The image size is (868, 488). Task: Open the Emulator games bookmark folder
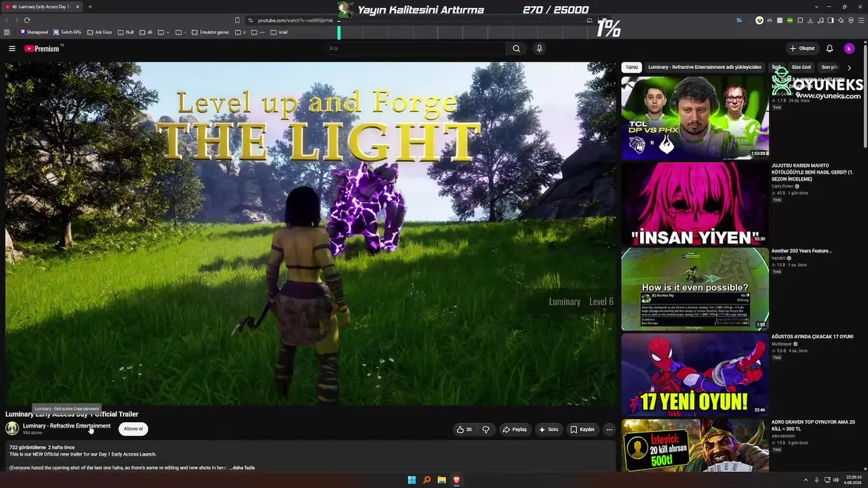tap(210, 32)
